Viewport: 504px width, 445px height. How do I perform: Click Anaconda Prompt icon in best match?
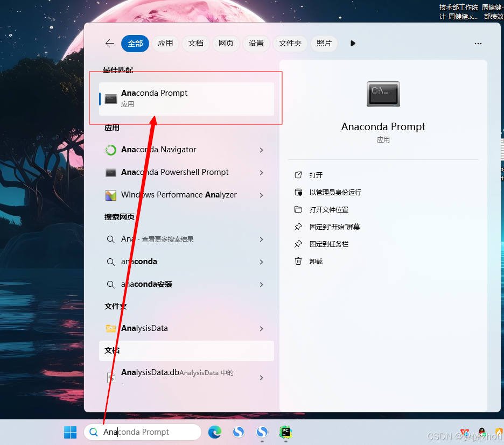click(111, 99)
